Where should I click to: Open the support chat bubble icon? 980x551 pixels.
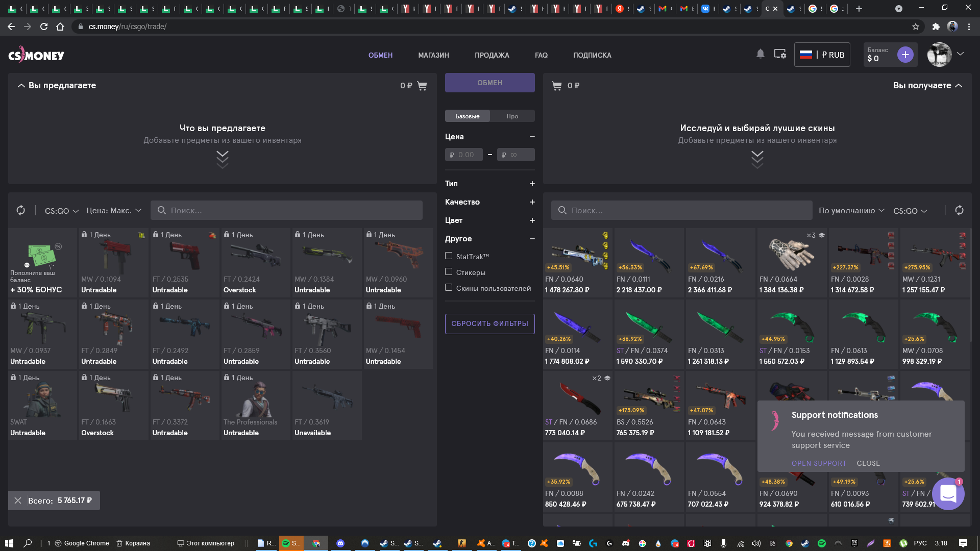point(948,493)
